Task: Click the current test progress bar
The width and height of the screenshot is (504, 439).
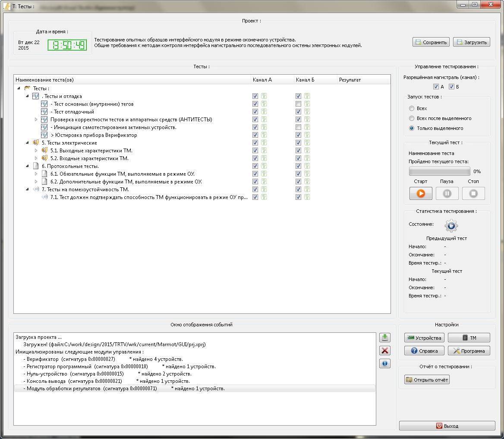Action: pos(439,171)
